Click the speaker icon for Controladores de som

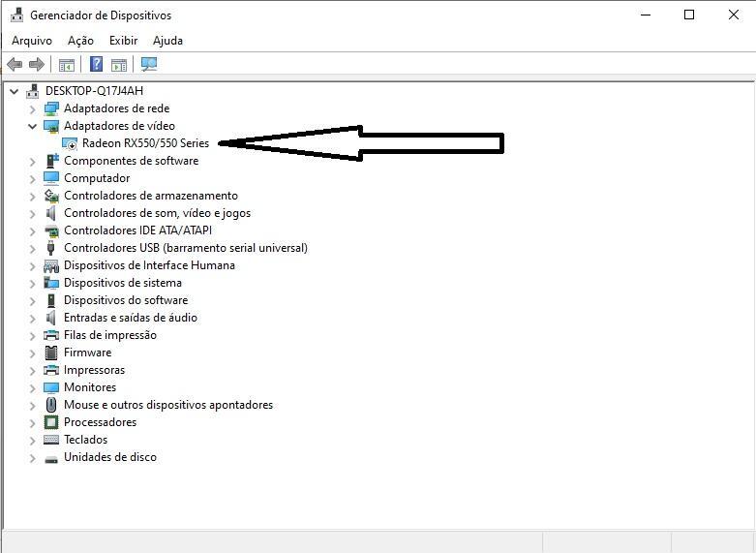coord(51,213)
